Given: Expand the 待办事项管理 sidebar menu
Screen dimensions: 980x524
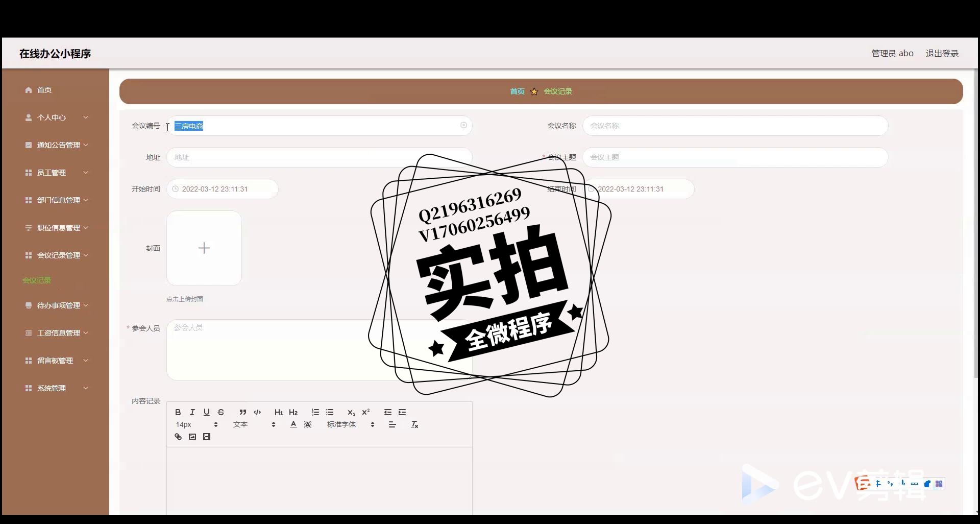Looking at the screenshot, I should [55, 305].
